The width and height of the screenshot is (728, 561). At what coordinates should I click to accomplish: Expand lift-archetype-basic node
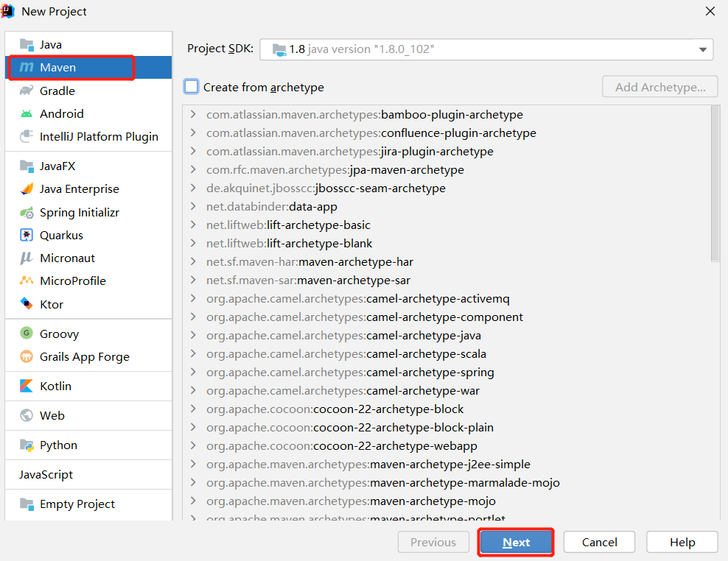[x=193, y=225]
